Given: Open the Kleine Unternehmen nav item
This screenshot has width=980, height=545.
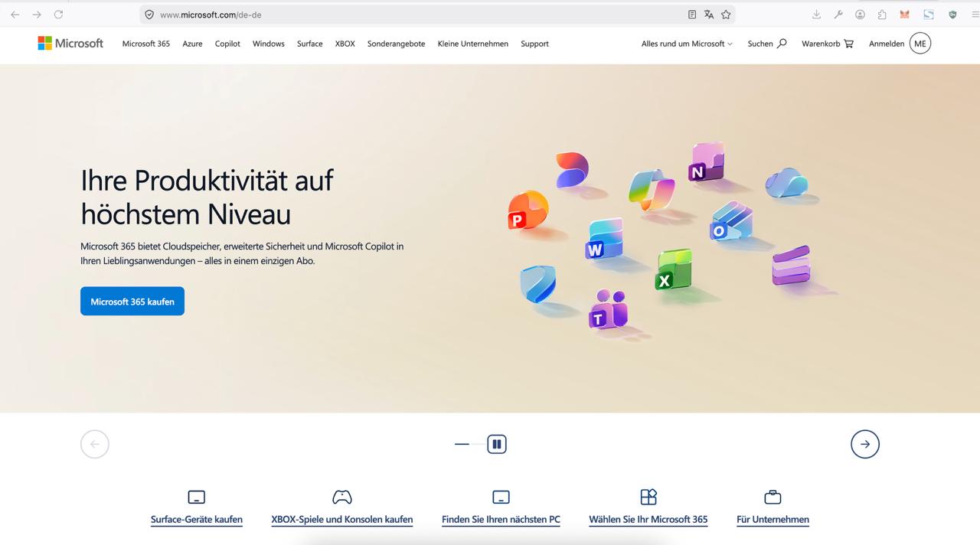Looking at the screenshot, I should tap(473, 44).
